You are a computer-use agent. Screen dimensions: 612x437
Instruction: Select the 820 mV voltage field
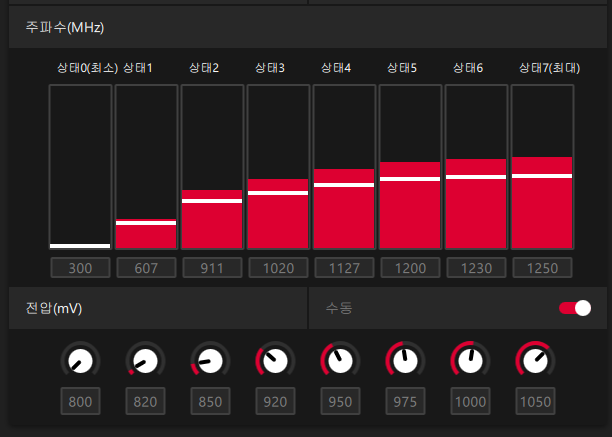(145, 401)
